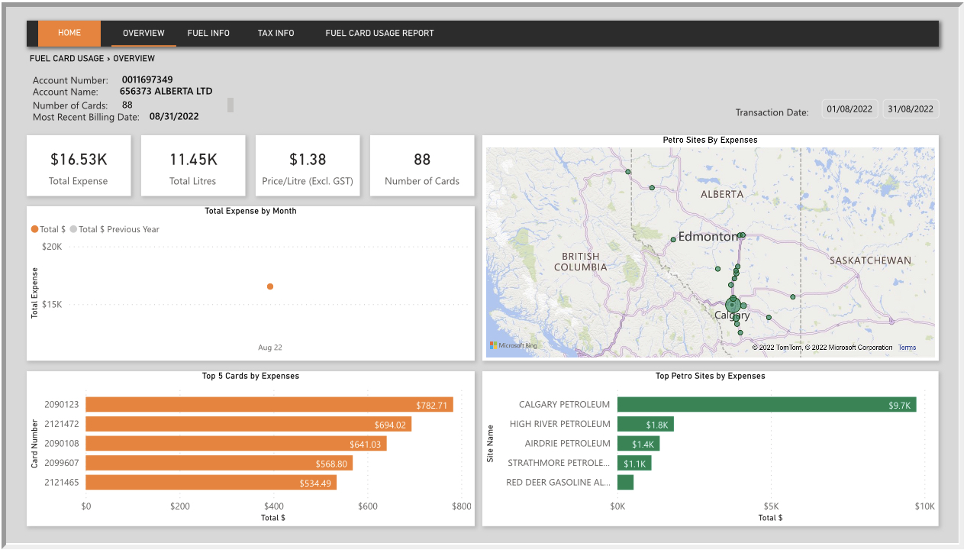Click the Total Expense by Month chart title

click(x=250, y=211)
